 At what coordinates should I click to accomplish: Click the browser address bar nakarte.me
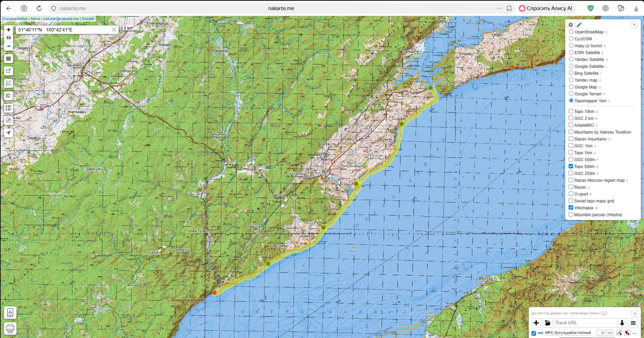[281, 9]
